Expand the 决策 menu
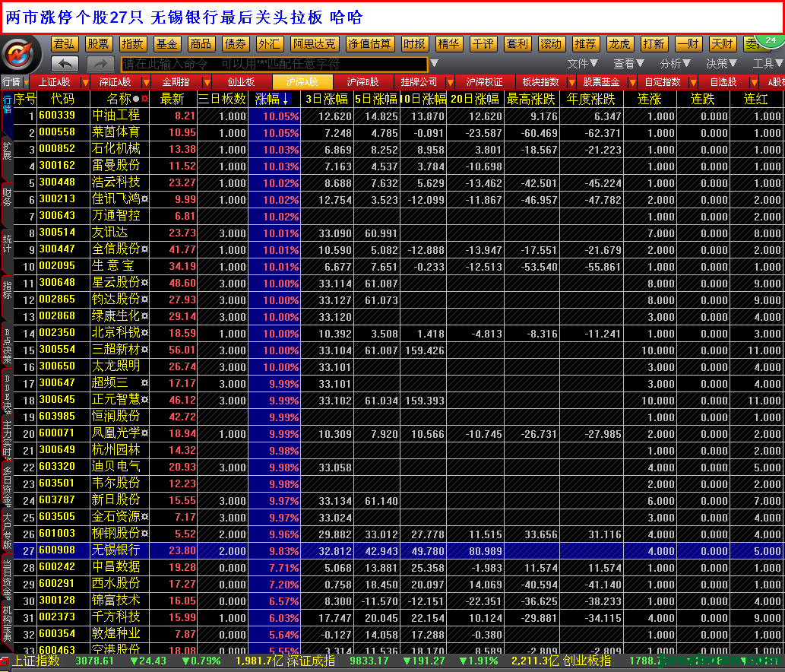The width and height of the screenshot is (785, 672). coord(721,64)
